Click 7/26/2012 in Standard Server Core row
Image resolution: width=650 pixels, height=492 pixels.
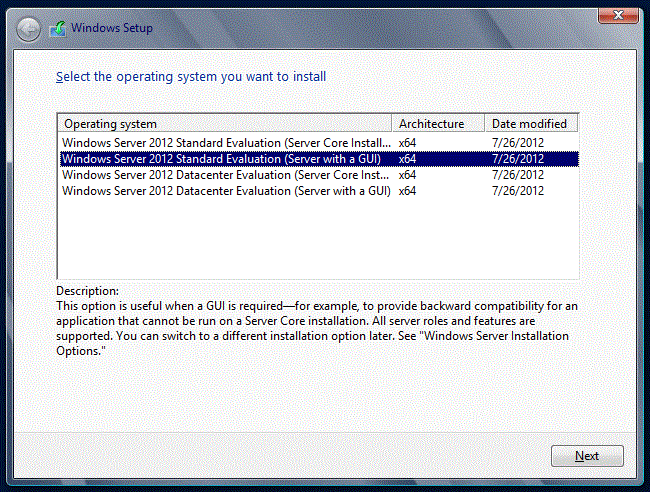coord(518,143)
